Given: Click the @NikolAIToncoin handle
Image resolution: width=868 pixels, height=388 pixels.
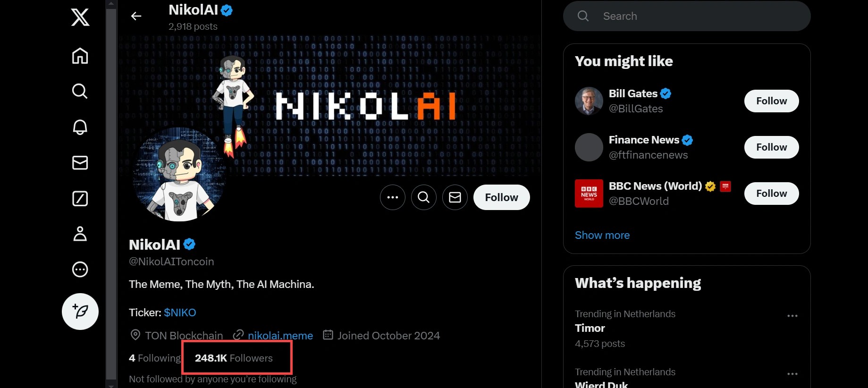Looking at the screenshot, I should 171,261.
